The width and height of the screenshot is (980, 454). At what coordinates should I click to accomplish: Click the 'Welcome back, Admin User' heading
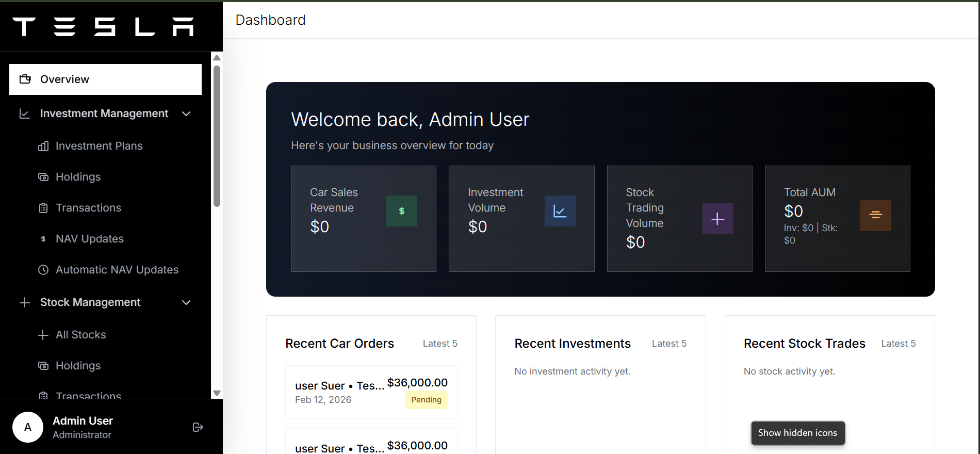click(410, 120)
